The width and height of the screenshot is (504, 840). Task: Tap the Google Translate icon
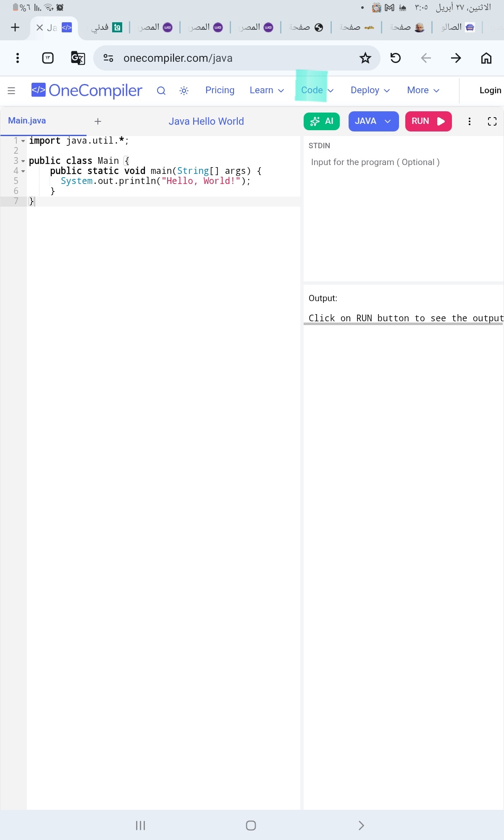point(78,58)
